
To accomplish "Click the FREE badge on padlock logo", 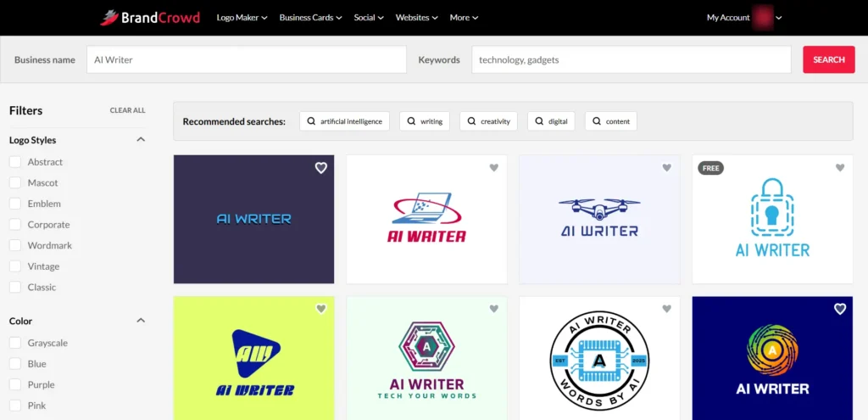I will point(711,168).
